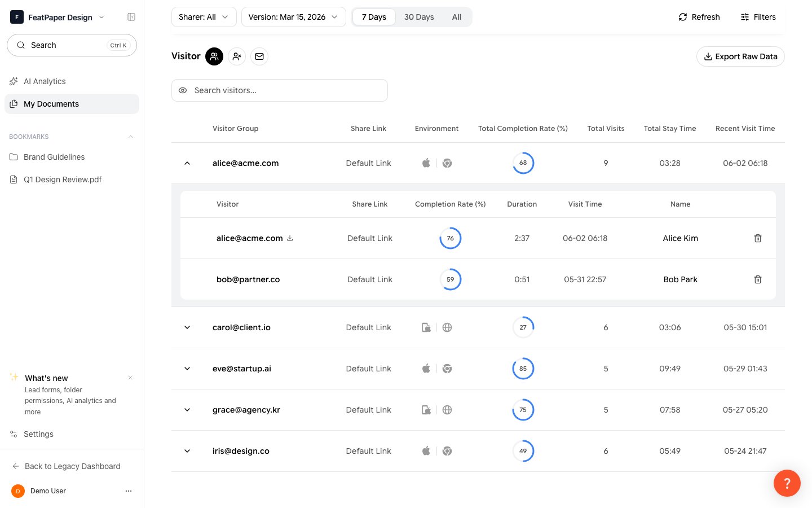Dismiss the What's new notice
This screenshot has height=508, width=812.
click(130, 378)
